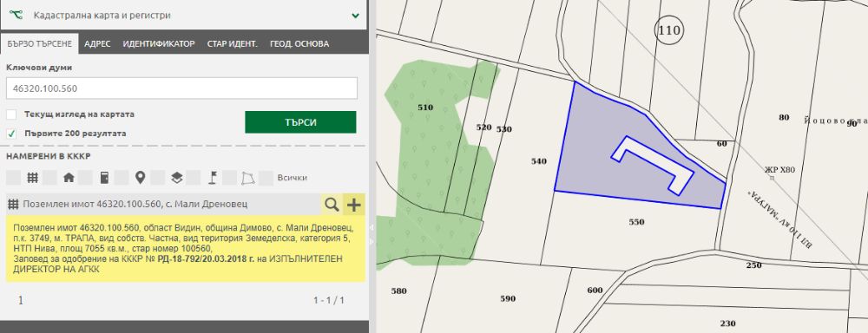Enable 'Текущ изглед на картата' checkbox
This screenshot has width=868, height=333.
11,114
